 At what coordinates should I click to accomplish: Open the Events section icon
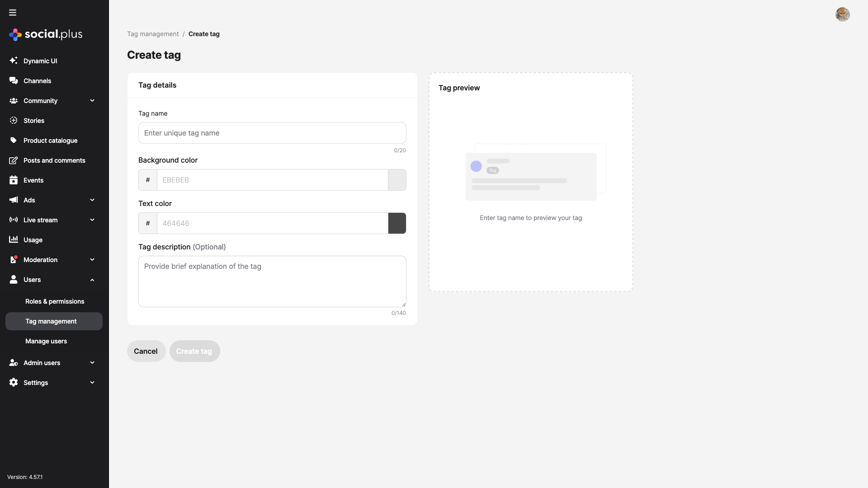pyautogui.click(x=14, y=180)
